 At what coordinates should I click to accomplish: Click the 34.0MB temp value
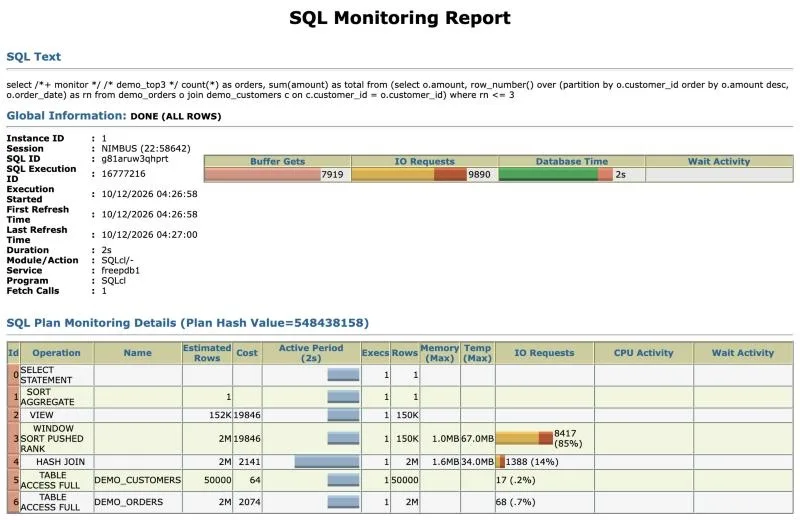tap(478, 462)
